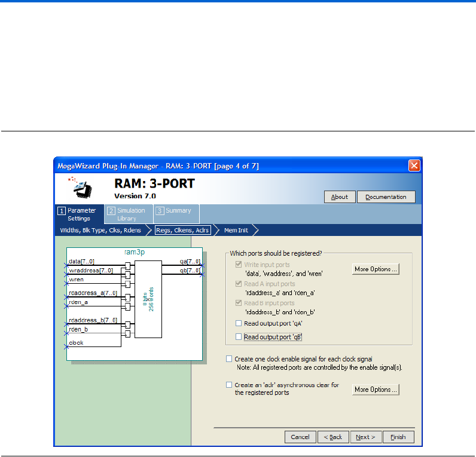The image size is (476, 457).
Task: Click the registered ports enable Note text
Action: pos(319,367)
